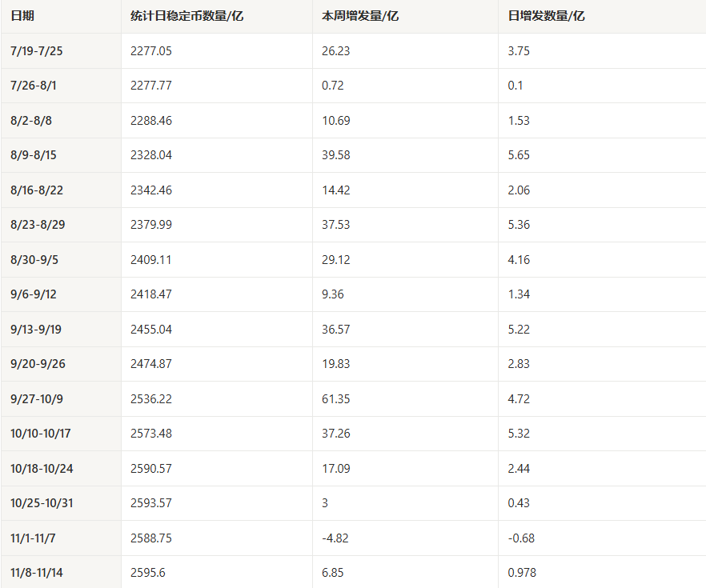The width and height of the screenshot is (706, 588).
Task: Click the 0.978 daily issuance cell
Action: click(x=523, y=573)
